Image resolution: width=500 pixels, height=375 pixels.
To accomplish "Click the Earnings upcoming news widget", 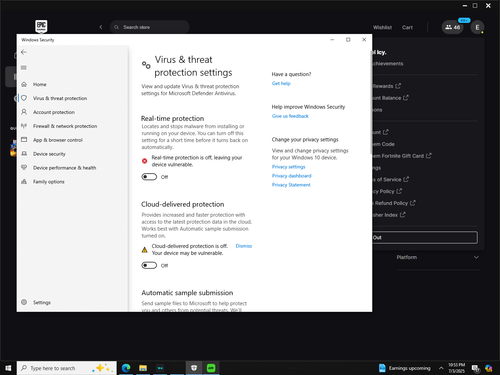I will pos(405,368).
